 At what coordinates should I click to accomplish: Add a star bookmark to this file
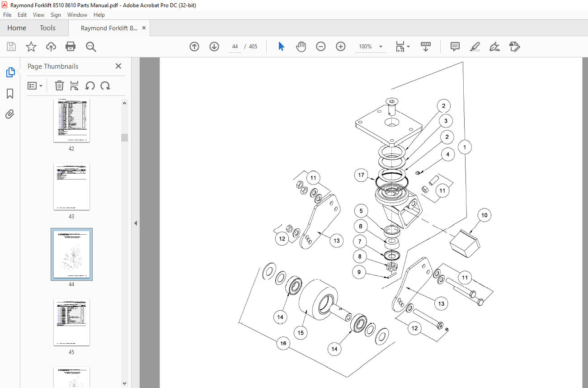click(31, 47)
